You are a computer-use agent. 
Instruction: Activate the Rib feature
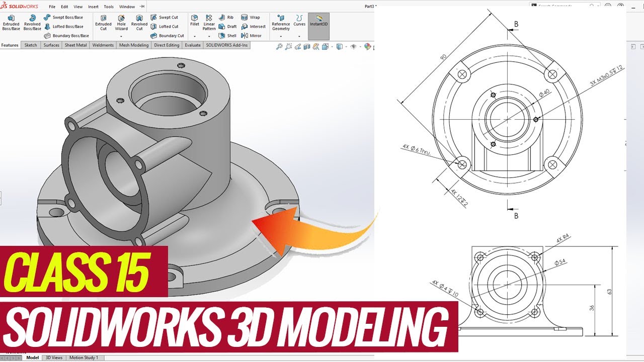tap(226, 17)
